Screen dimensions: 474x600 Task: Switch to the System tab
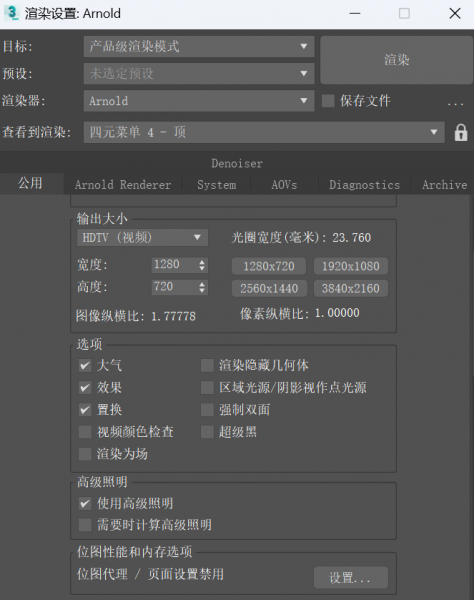click(217, 185)
